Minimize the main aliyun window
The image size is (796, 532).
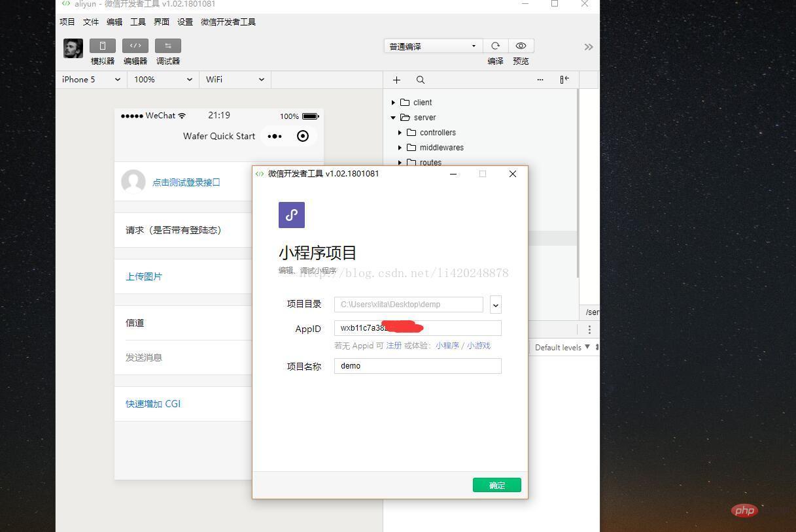pyautogui.click(x=525, y=4)
